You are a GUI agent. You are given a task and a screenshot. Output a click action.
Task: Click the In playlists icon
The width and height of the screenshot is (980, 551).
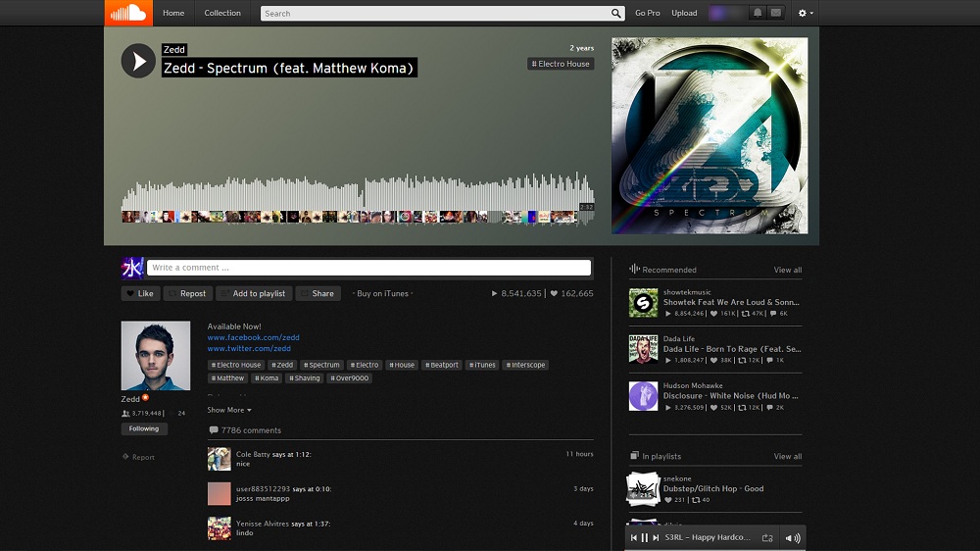[634, 456]
